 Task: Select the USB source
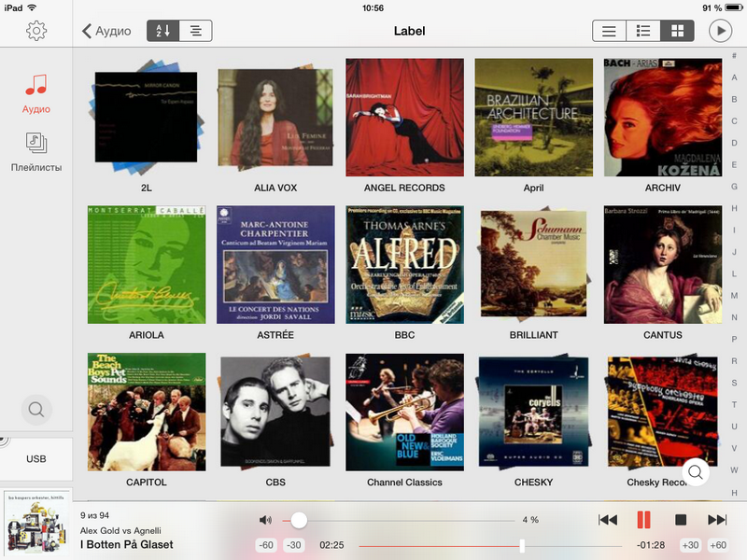tap(36, 459)
